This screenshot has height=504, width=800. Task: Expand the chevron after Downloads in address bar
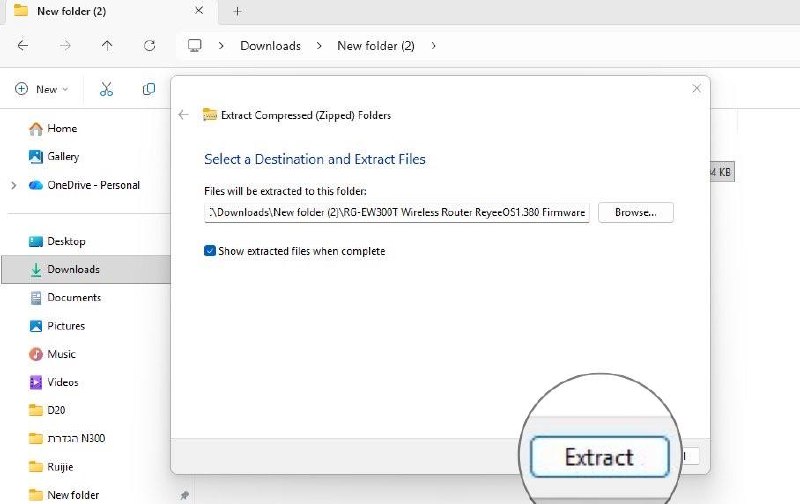pyautogui.click(x=319, y=45)
